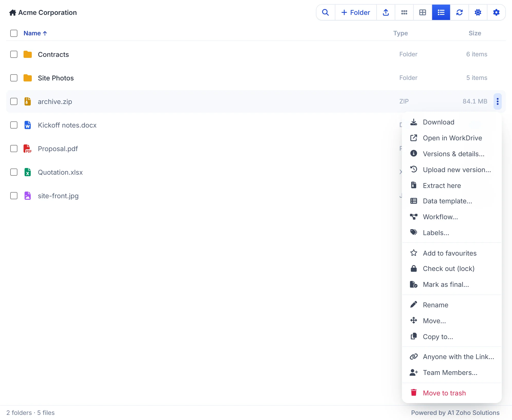Viewport: 512px width, 420px height.
Task: Sort by the Size column header
Action: coord(475,33)
